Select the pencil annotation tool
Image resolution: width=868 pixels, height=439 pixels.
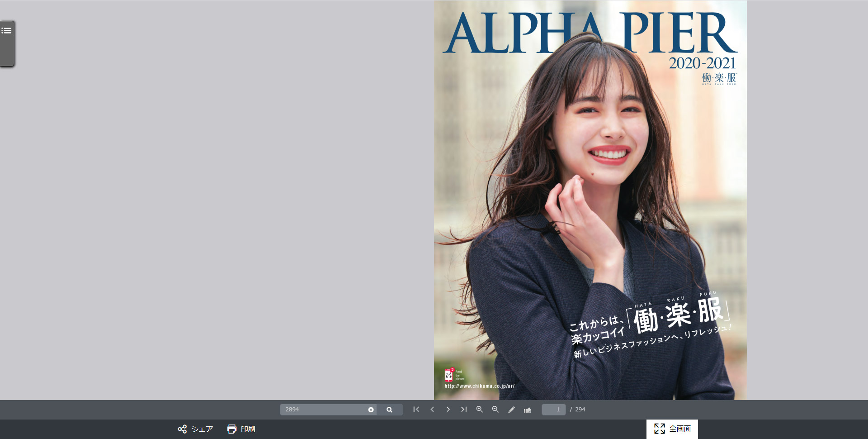[511, 410]
